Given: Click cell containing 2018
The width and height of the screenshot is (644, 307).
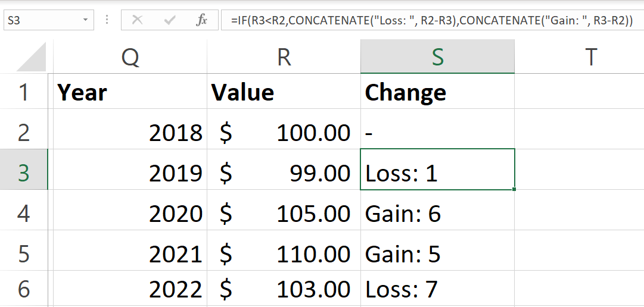Looking at the screenshot, I should [130, 129].
